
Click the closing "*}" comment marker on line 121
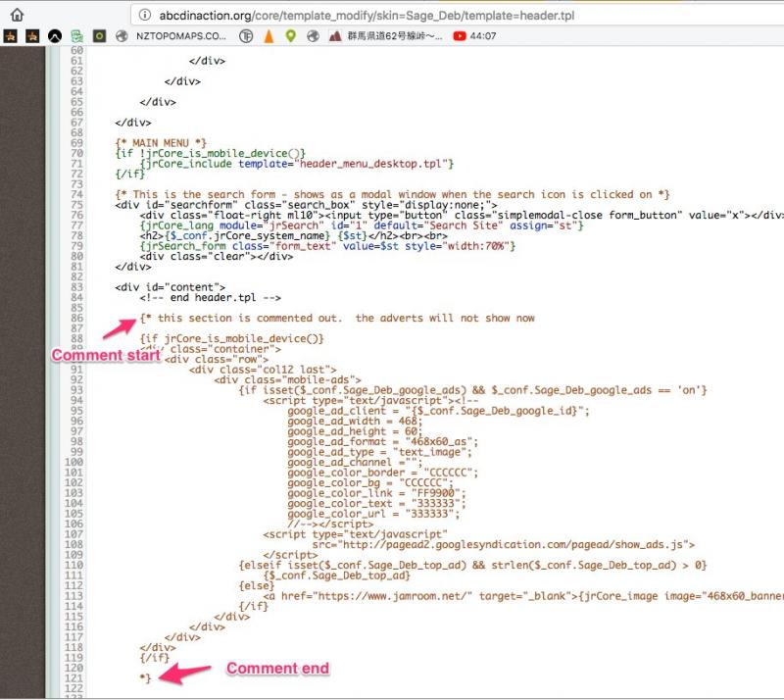(146, 677)
